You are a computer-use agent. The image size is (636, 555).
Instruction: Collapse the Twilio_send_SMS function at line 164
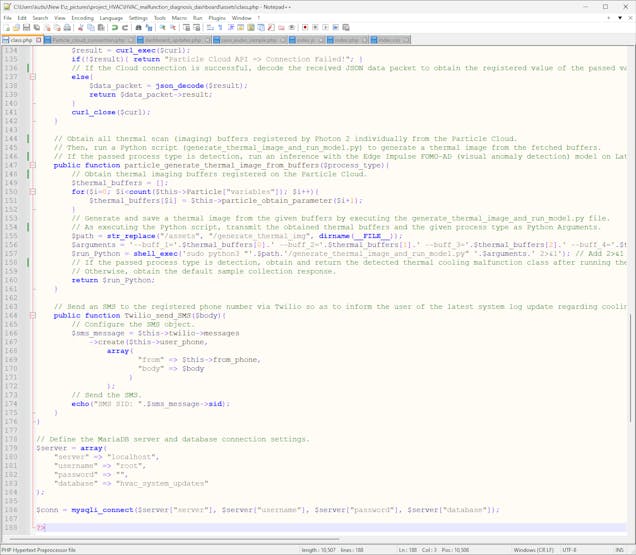(32, 315)
